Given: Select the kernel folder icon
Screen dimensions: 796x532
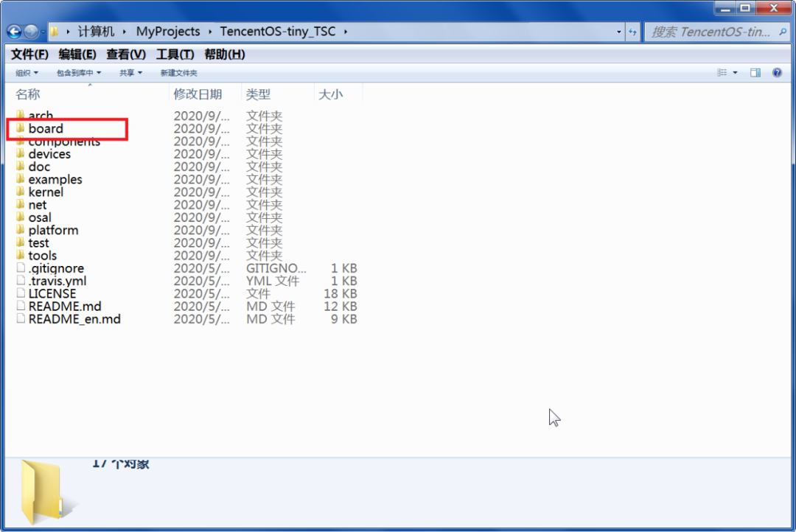Looking at the screenshot, I should tap(21, 192).
